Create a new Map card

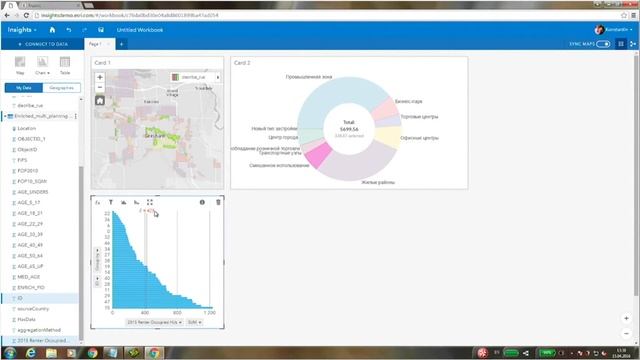point(20,65)
